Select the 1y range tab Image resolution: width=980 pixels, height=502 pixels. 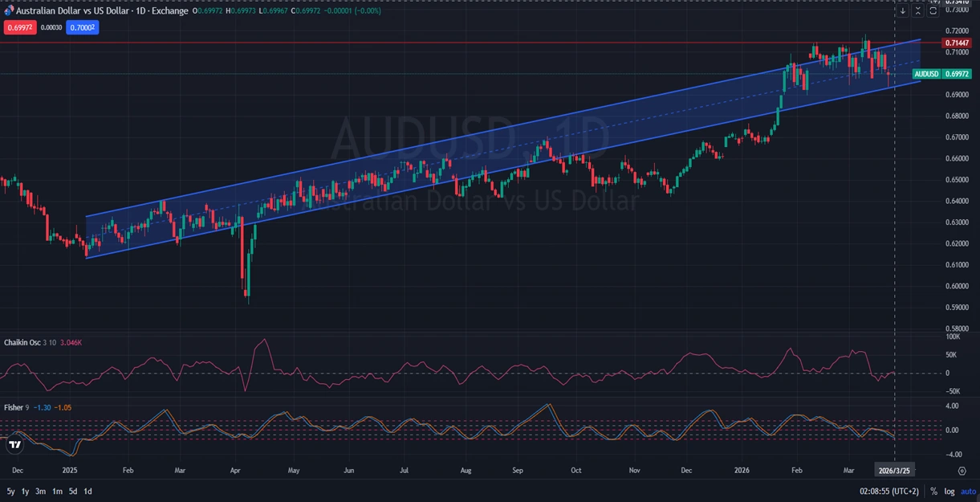click(24, 491)
